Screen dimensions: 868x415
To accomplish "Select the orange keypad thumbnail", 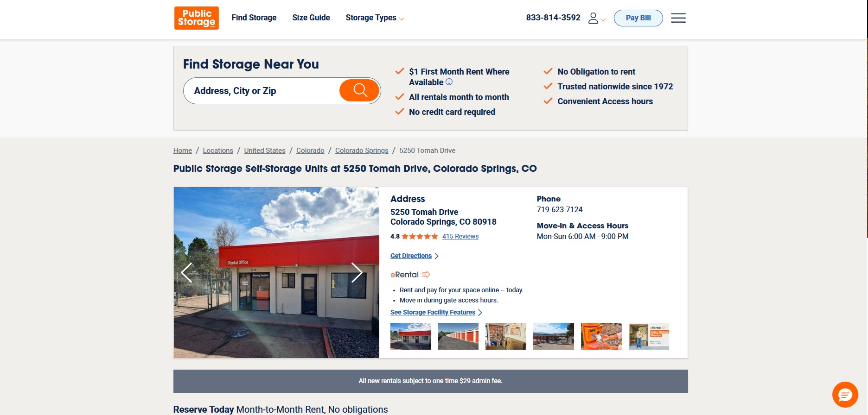I will tap(601, 336).
